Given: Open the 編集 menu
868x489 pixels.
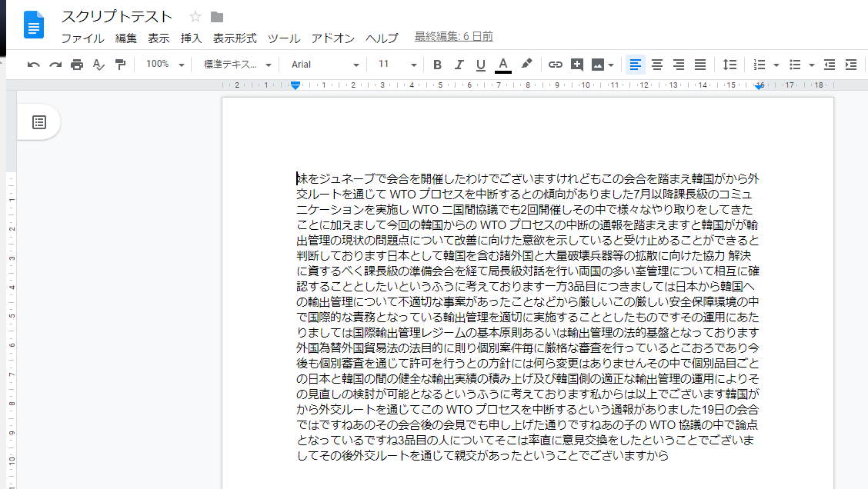Looking at the screenshot, I should click(125, 38).
